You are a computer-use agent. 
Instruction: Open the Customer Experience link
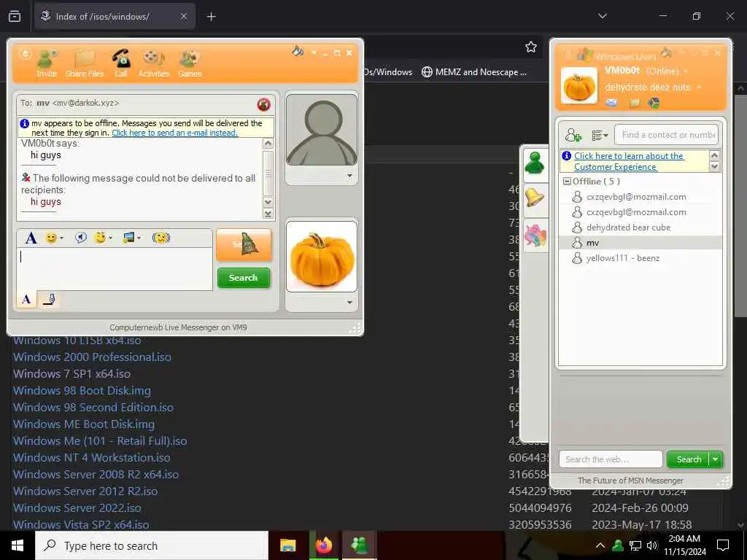pos(629,161)
